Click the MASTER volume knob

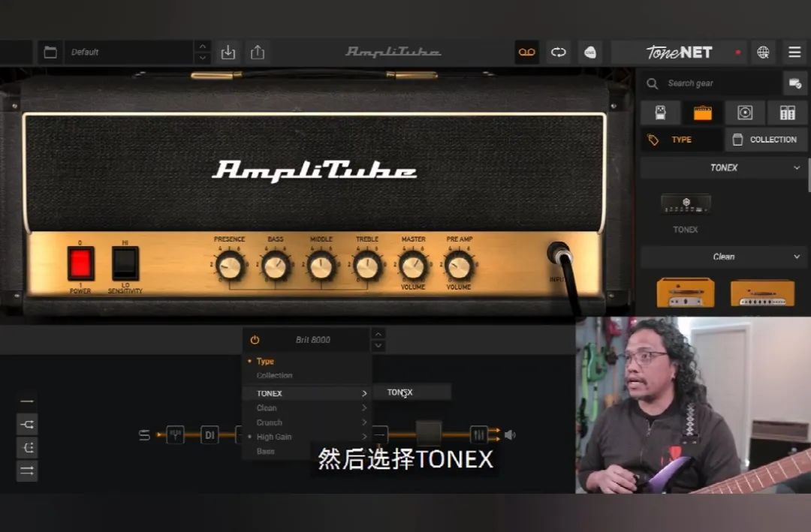pyautogui.click(x=413, y=266)
